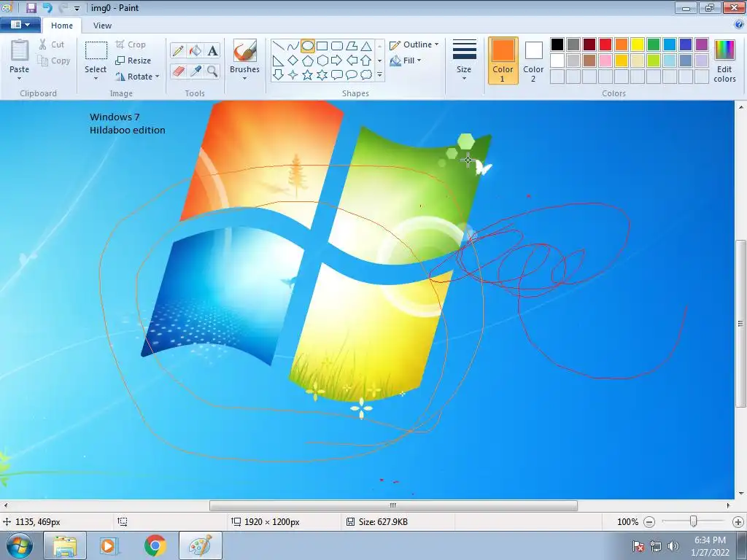The height and width of the screenshot is (560, 747).
Task: Click the Undo arrow in title bar
Action: [47, 7]
